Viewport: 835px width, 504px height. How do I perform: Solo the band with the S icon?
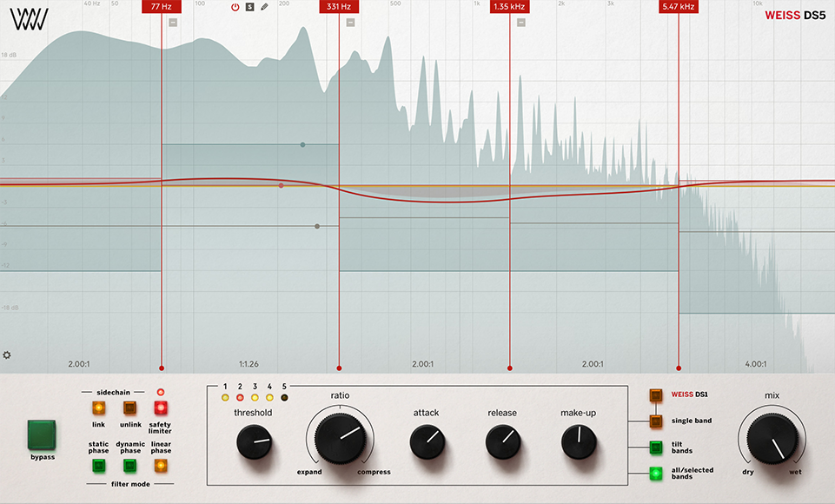click(249, 7)
